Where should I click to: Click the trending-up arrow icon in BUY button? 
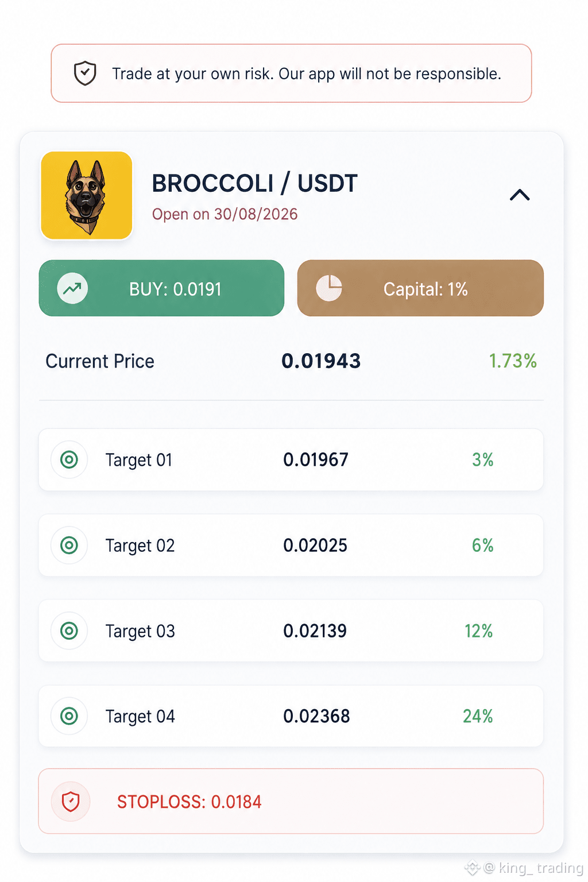click(72, 288)
